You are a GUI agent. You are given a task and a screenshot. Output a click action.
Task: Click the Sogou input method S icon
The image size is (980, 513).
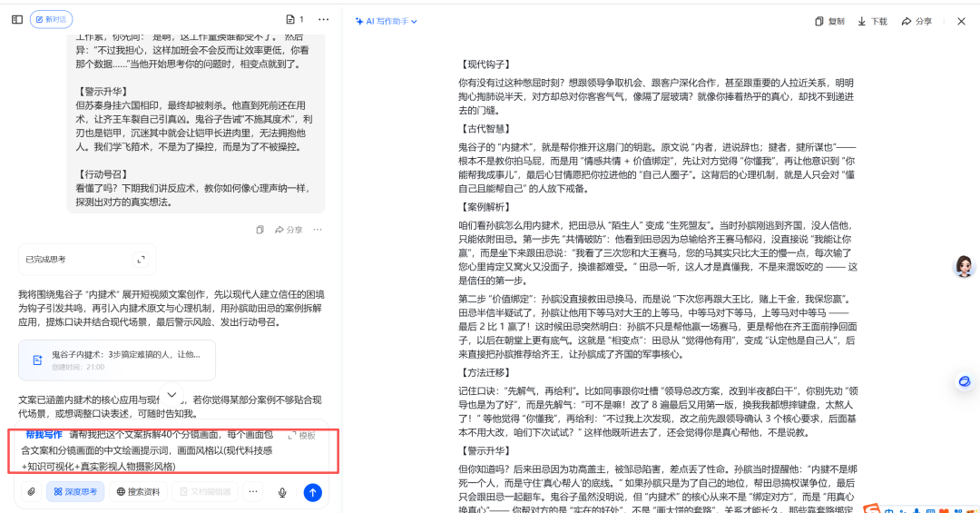[873, 508]
